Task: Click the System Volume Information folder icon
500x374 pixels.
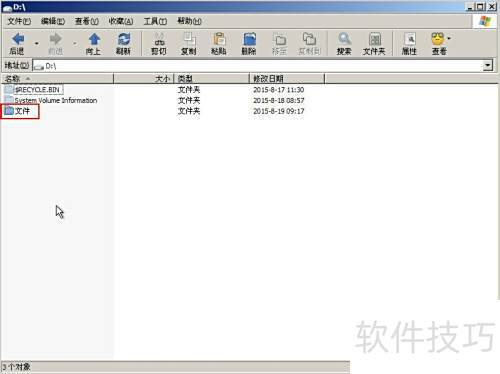Action: click(9, 100)
